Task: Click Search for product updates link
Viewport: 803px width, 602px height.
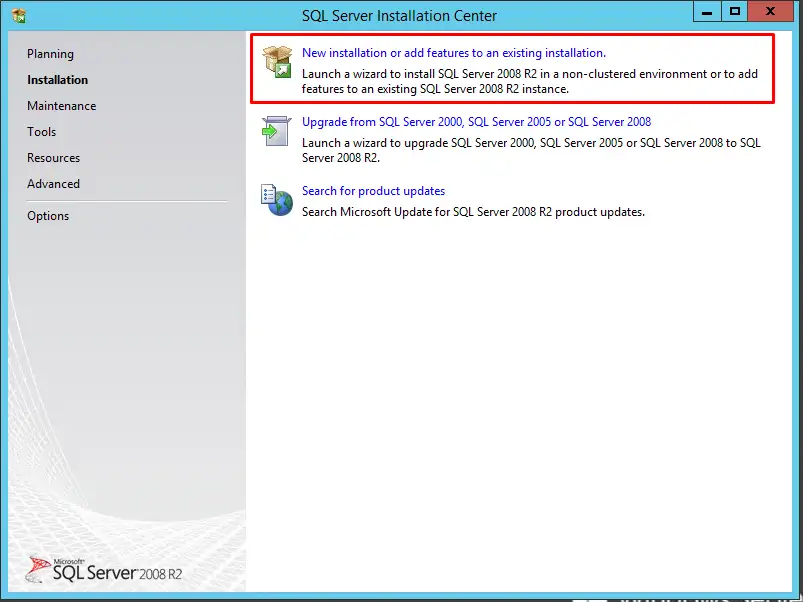Action: 373,191
